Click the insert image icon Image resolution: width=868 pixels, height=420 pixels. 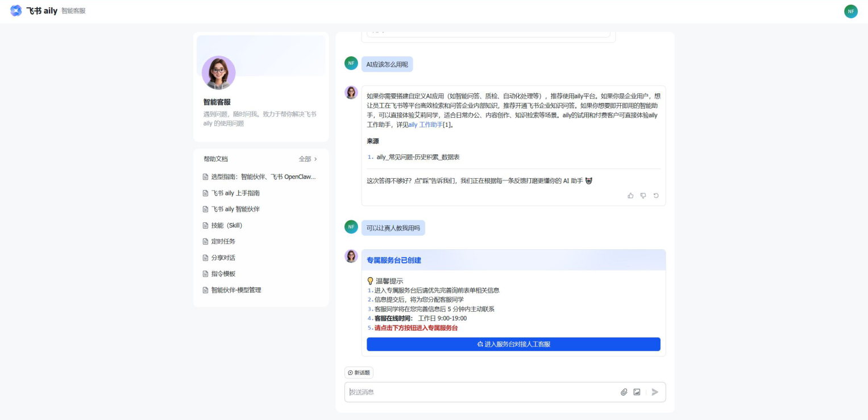tap(637, 392)
